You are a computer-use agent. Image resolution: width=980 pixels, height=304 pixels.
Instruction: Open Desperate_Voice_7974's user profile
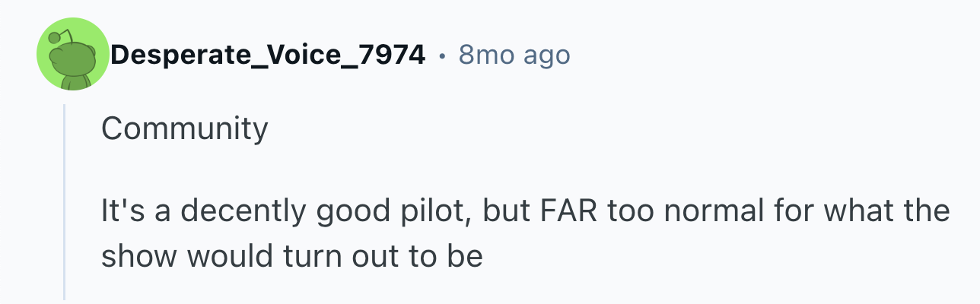(x=267, y=55)
